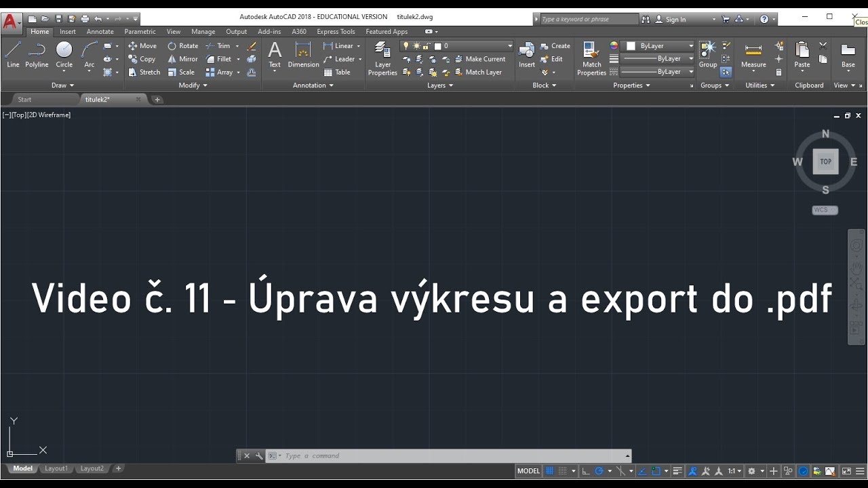Image resolution: width=868 pixels, height=488 pixels.
Task: Open the Express Tools tab
Action: point(336,32)
